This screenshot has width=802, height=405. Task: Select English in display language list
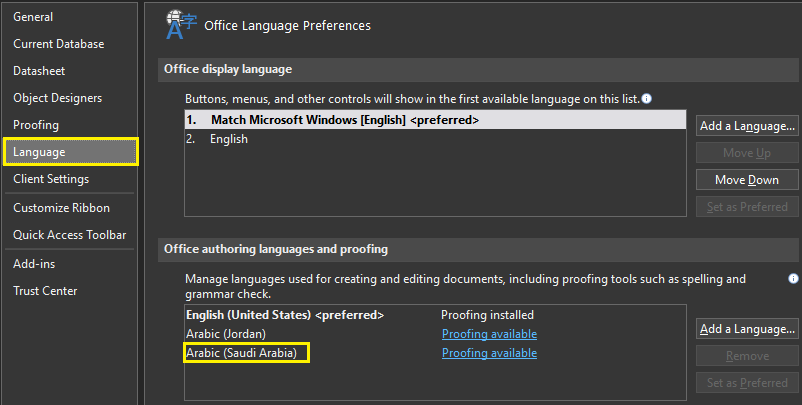[435, 139]
